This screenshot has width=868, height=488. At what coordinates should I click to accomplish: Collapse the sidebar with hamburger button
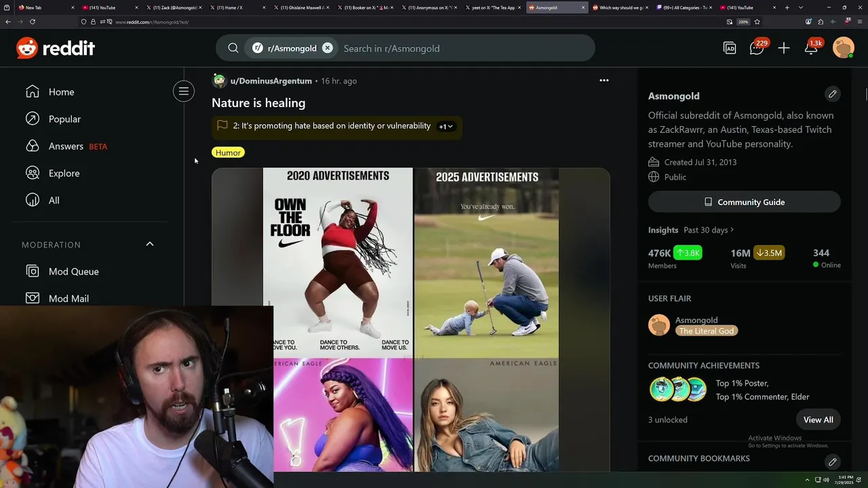coord(184,91)
